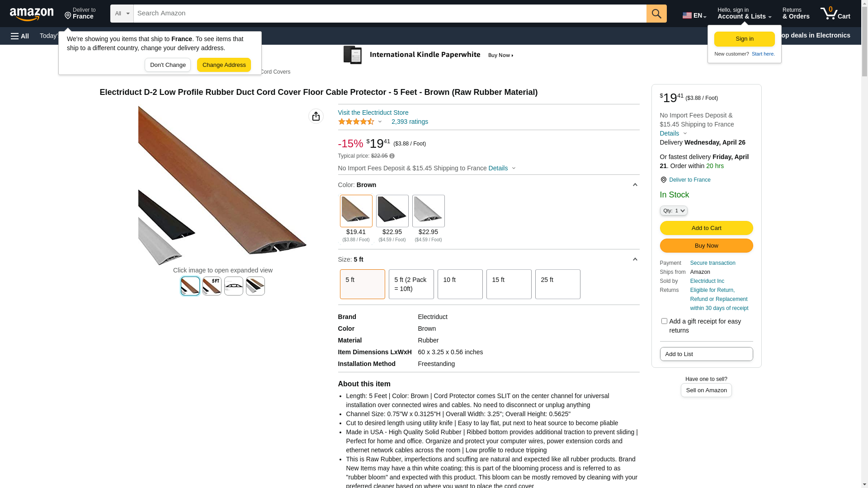
Task: Click the Add to Cart button
Action: click(706, 228)
